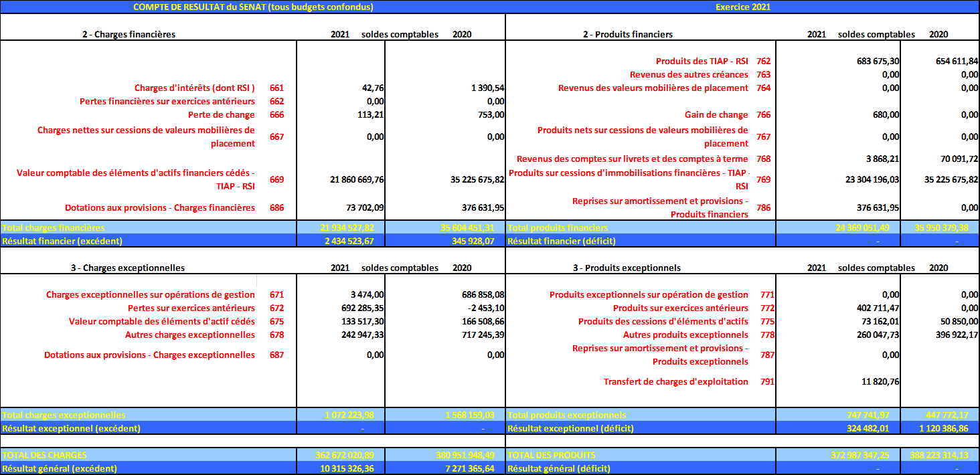Click the value 21 860 669,76
Image resolution: width=980 pixels, height=475 pixels.
356,179
